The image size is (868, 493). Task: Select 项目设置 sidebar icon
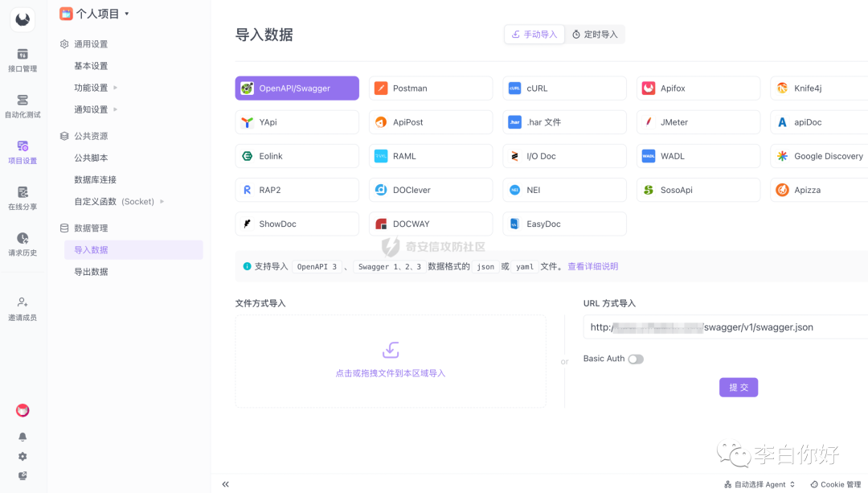23,152
